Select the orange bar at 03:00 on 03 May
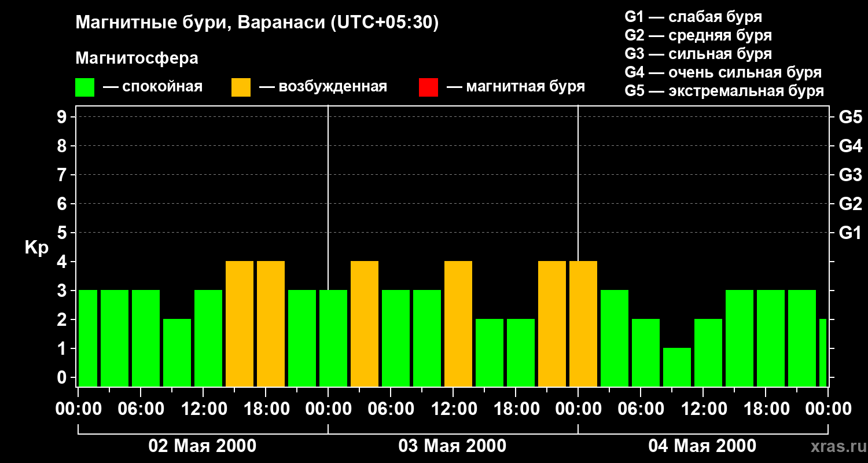Viewport: 868px width, 463px height. click(365, 324)
